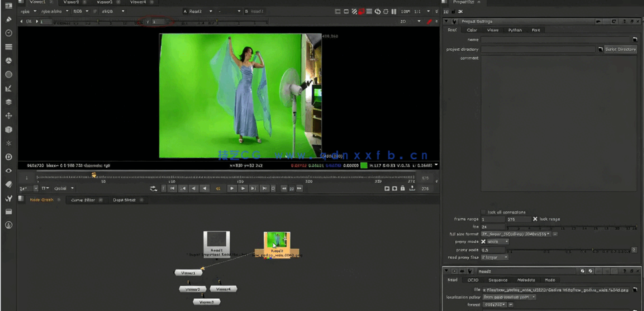Click the proxy scale slider
Image resolution: width=644 pixels, height=311 pixels.
(568, 249)
